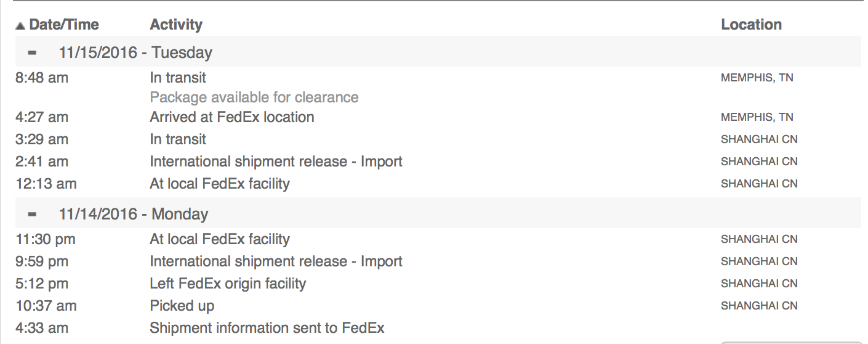Click Shipment information sent to FedEx
The height and width of the screenshot is (344, 868).
coord(267,328)
